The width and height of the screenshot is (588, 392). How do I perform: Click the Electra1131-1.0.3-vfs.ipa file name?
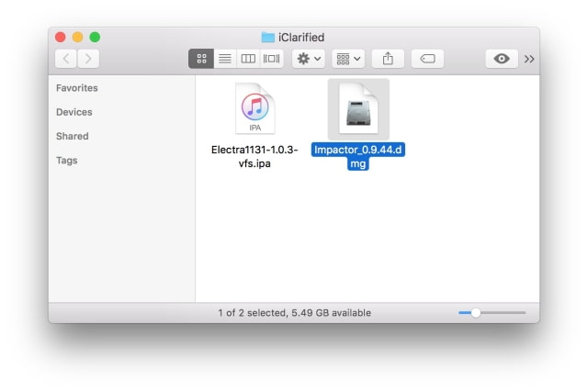click(x=254, y=157)
